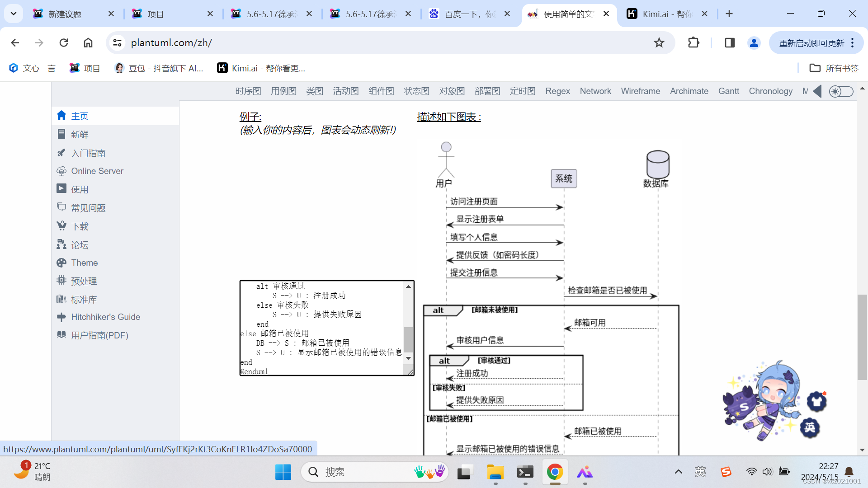The image size is (868, 488).
Task: Click the books icon for 标准库
Action: [61, 299]
